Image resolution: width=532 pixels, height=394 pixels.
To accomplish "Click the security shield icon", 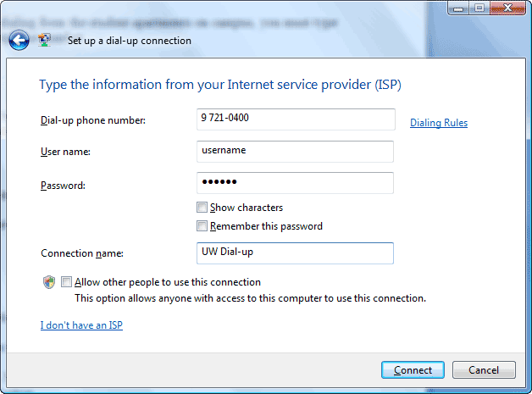I will coord(49,282).
